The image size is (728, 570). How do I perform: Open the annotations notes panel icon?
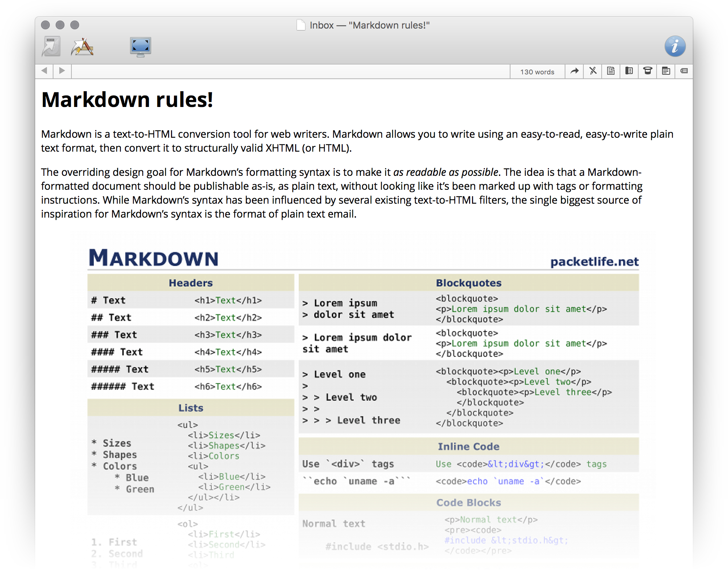point(666,71)
